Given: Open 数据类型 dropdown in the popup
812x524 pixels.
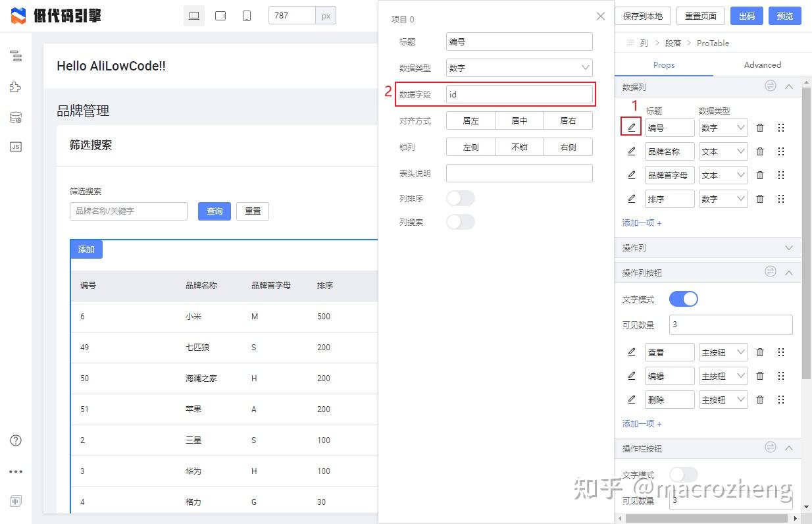Looking at the screenshot, I should click(519, 68).
